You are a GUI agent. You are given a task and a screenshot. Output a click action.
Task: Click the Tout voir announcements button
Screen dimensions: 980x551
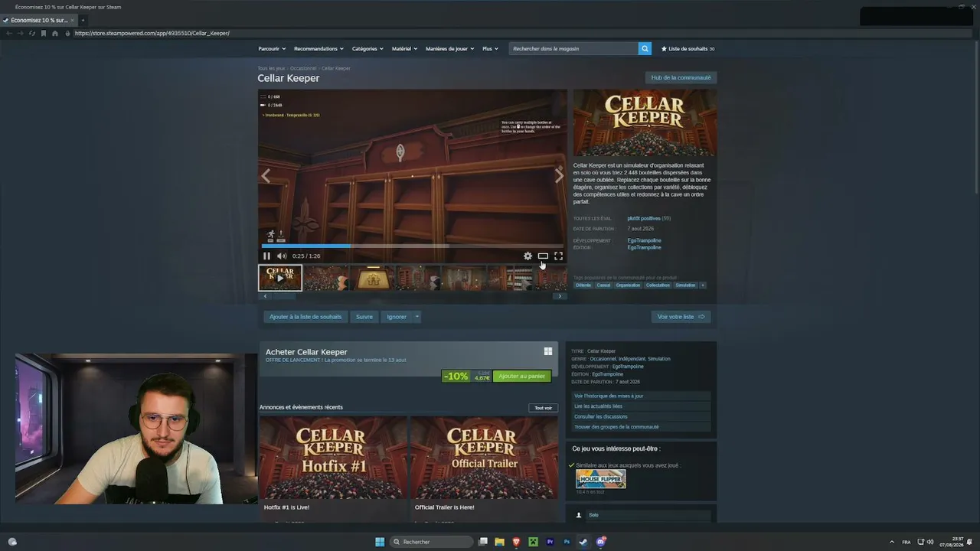point(543,408)
